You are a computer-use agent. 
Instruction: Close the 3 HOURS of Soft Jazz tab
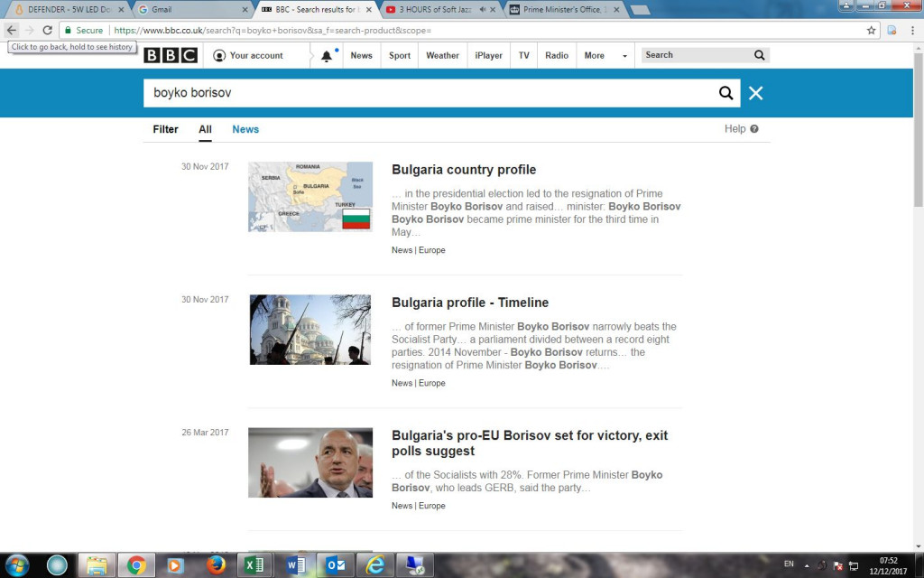(x=493, y=9)
